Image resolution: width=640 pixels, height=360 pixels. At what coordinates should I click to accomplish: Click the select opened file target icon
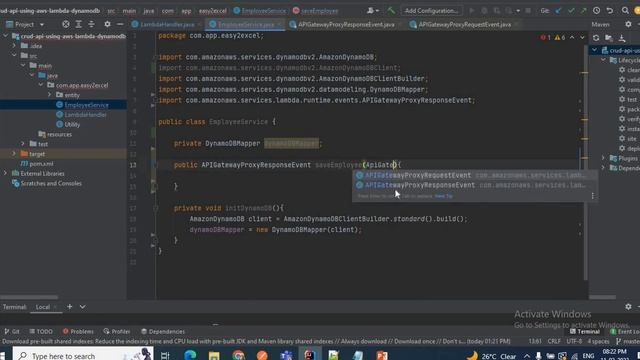pyautogui.click(x=65, y=24)
